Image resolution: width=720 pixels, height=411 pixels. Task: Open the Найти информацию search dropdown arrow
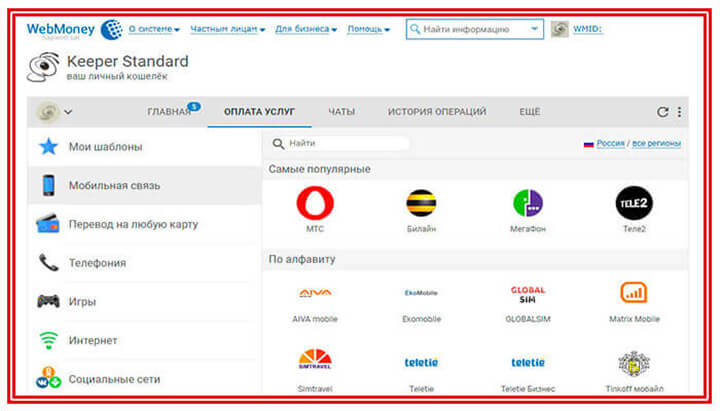534,28
